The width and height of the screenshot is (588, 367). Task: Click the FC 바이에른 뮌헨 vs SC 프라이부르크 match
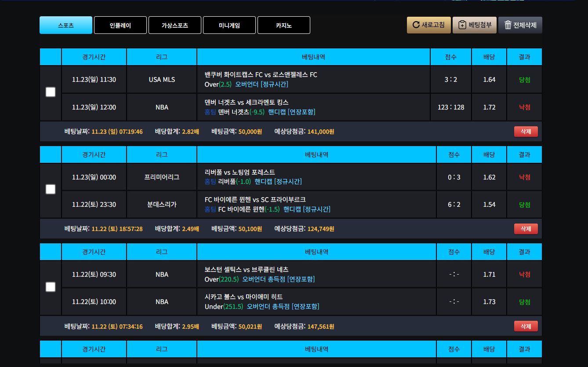(x=255, y=200)
